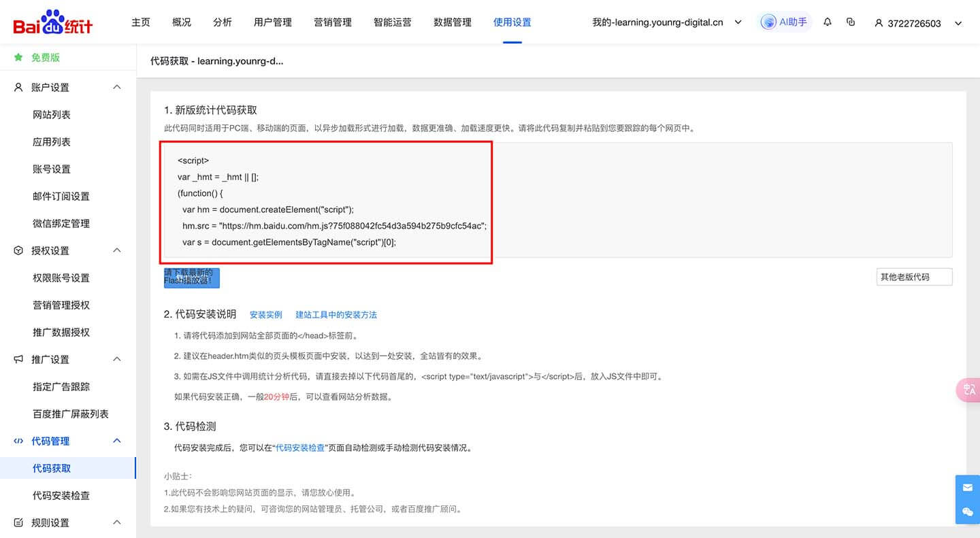Open 指定广告跟踪 in the sidebar
The image size is (980, 538).
(61, 386)
